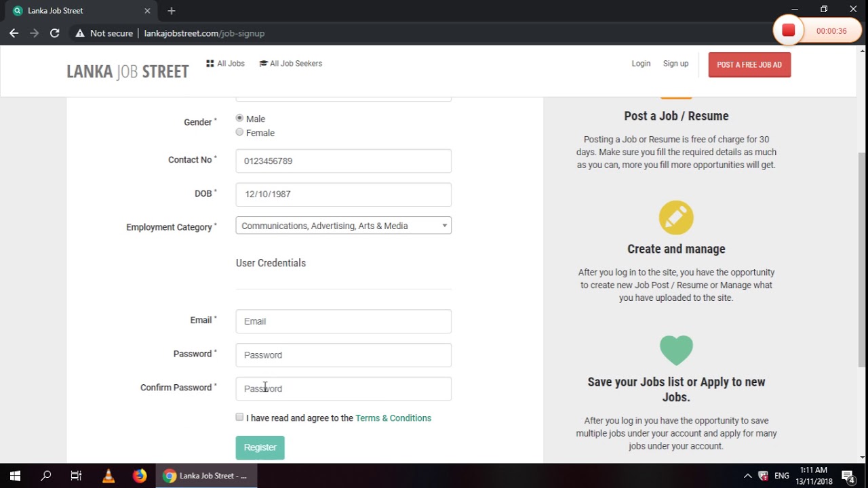
Task: Open the Terms & Conditions link
Action: coord(393,418)
